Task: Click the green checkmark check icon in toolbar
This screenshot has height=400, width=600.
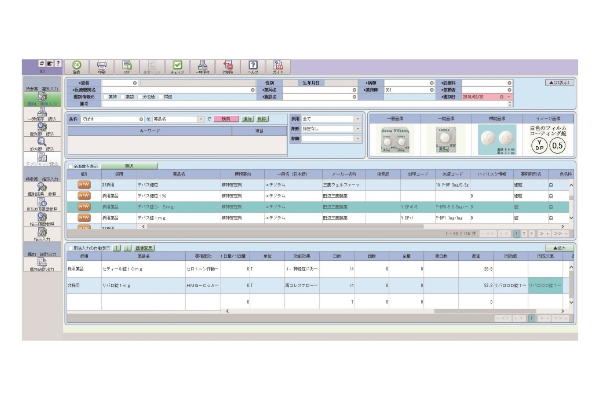Action: click(177, 66)
